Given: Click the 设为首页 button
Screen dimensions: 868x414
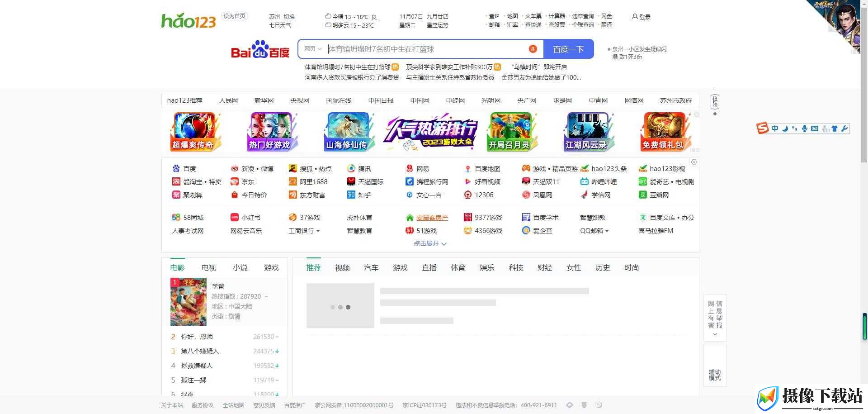Looking at the screenshot, I should click(x=234, y=16).
